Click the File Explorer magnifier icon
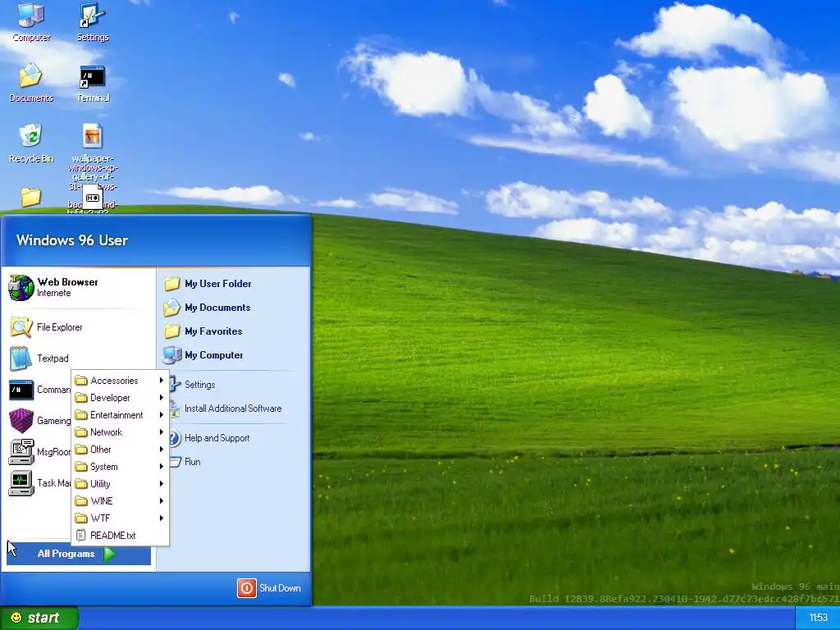The width and height of the screenshot is (840, 630). [x=21, y=327]
